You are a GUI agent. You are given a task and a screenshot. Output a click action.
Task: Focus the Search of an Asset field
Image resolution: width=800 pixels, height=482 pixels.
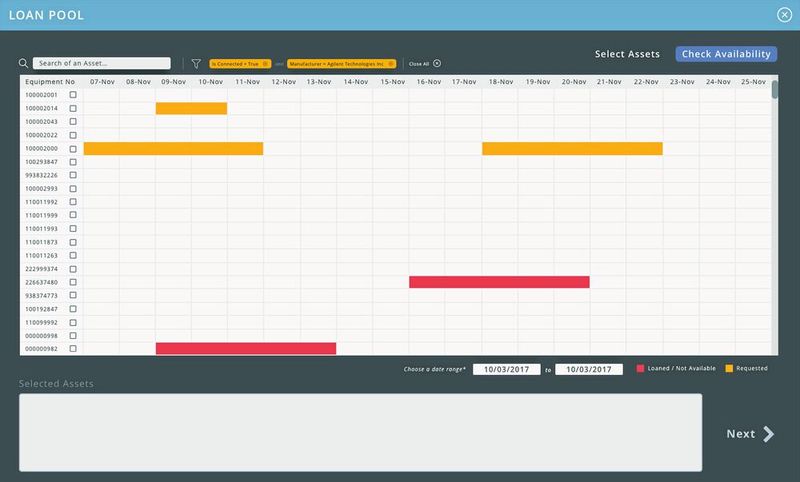(x=102, y=63)
